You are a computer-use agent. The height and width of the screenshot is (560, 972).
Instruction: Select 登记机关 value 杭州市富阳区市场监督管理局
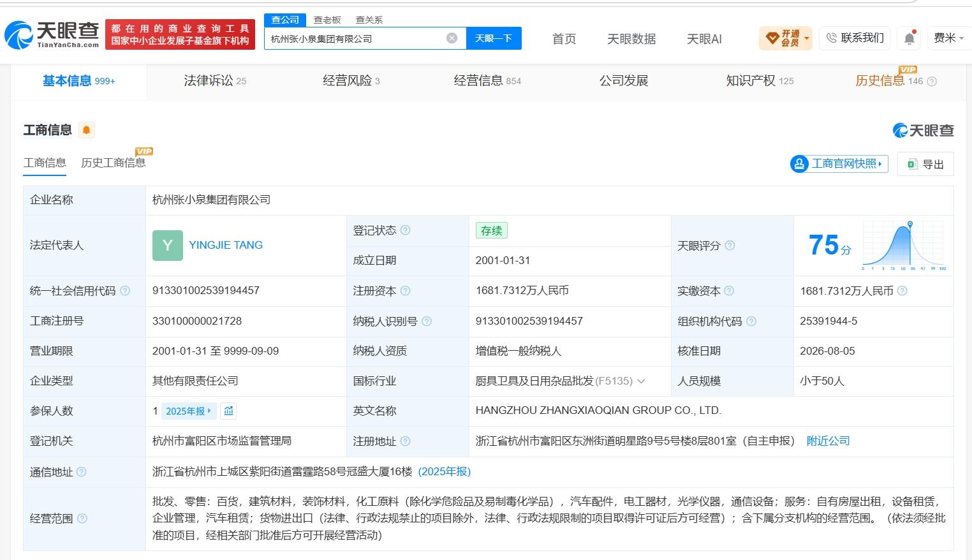(222, 441)
